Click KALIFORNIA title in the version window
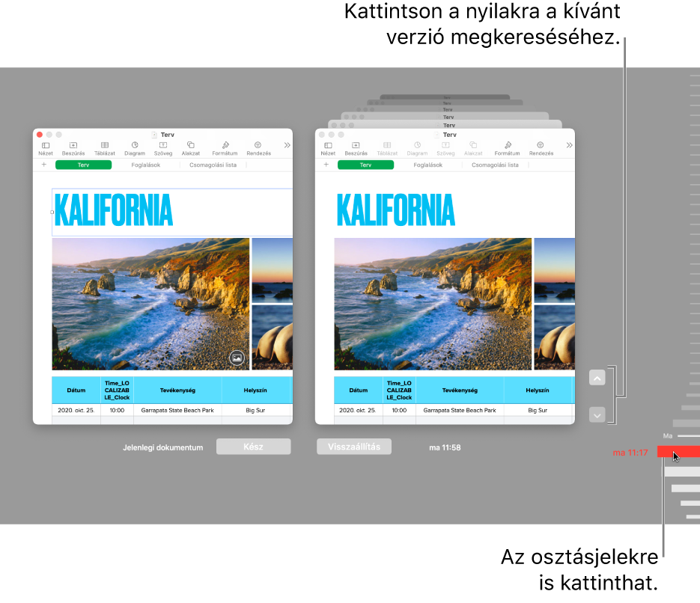Image resolution: width=700 pixels, height=603 pixels. click(395, 210)
